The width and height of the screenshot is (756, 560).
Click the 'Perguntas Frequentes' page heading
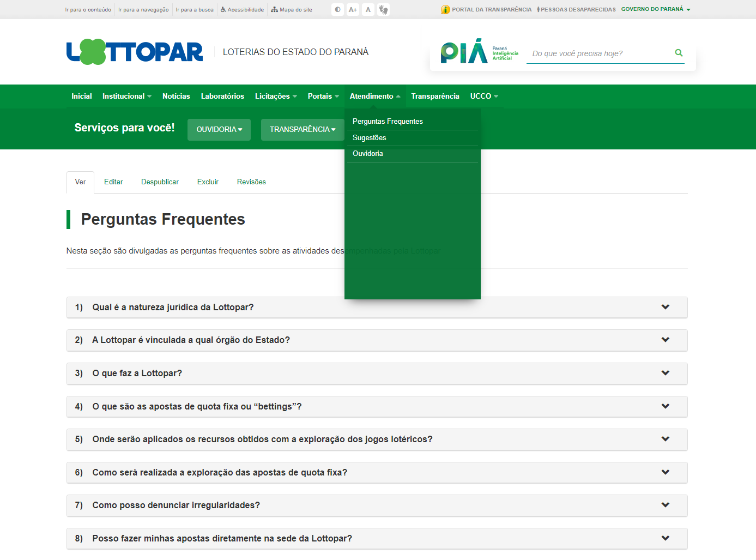[x=163, y=219]
